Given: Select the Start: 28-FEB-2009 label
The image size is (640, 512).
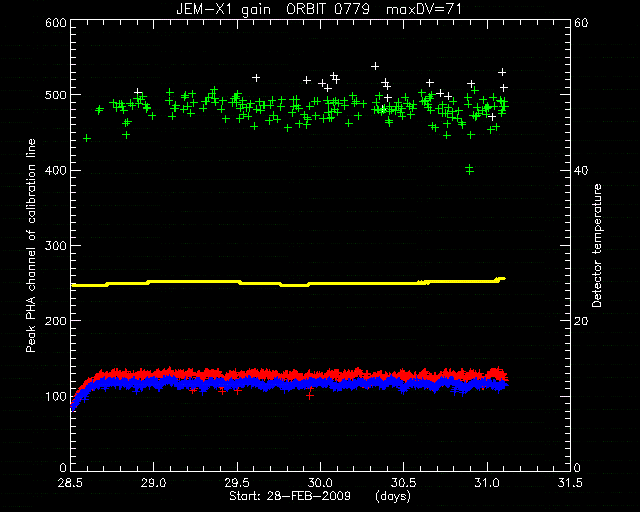Looking at the screenshot, I should click(290, 496).
